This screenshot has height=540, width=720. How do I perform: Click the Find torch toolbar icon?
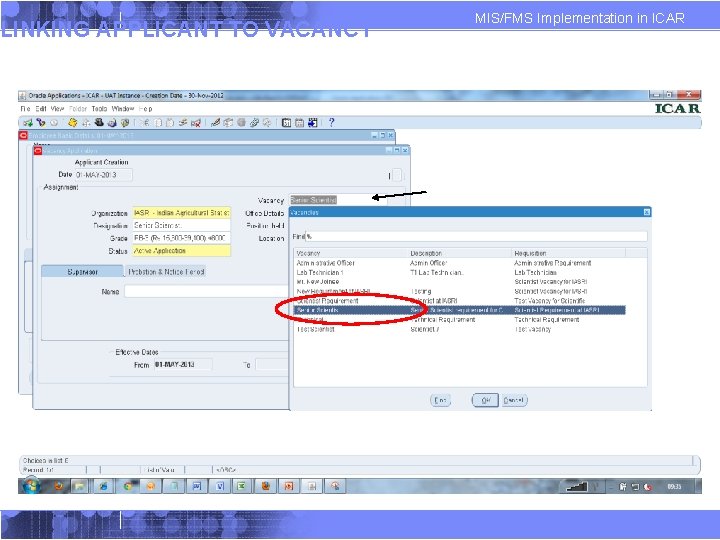(41, 123)
